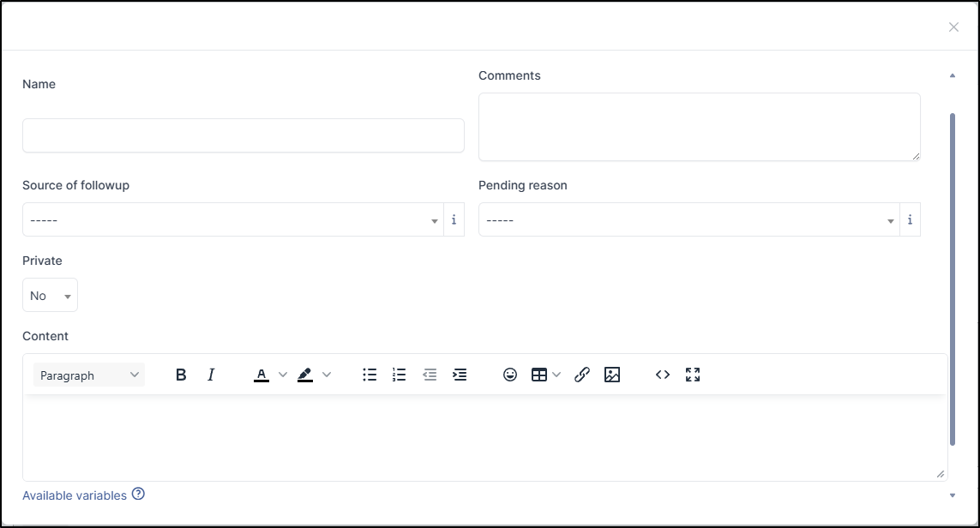Open Source of followup dropdown
The image size is (980, 528).
coord(232,220)
